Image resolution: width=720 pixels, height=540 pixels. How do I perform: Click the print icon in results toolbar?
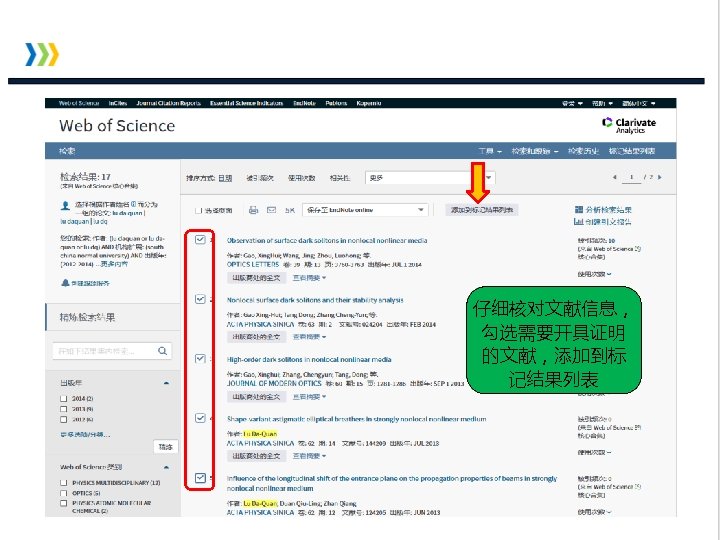(x=253, y=210)
